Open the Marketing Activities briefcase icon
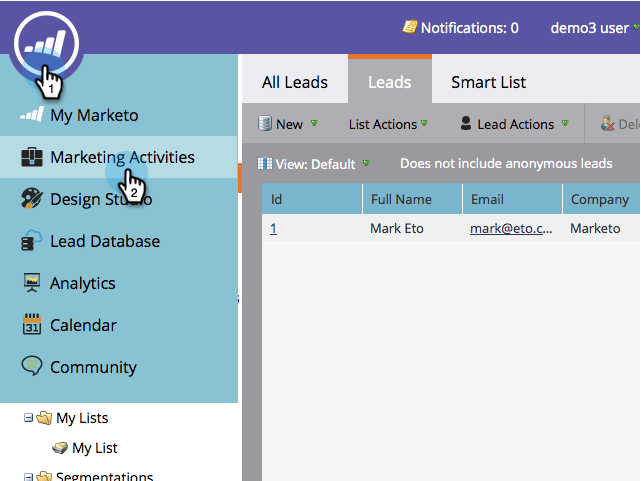Image resolution: width=641 pixels, height=481 pixels. (31, 157)
